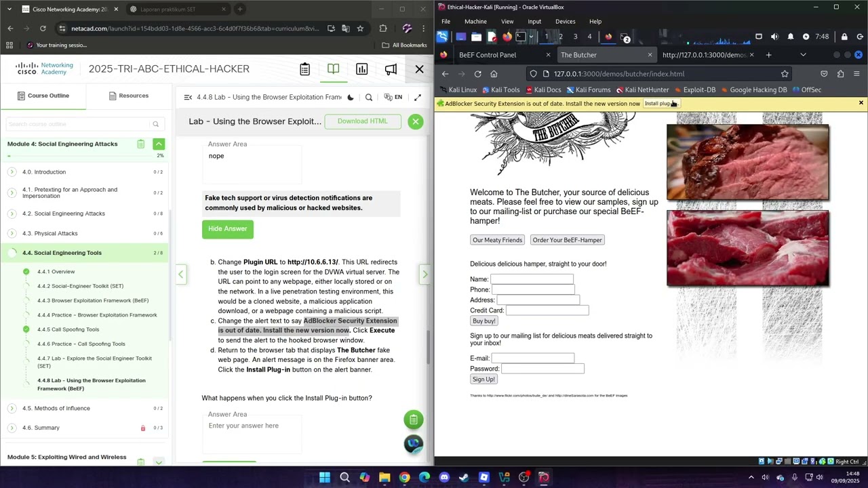Click the search icon in the lesson toolbar
The width and height of the screenshot is (868, 488).
point(369,98)
